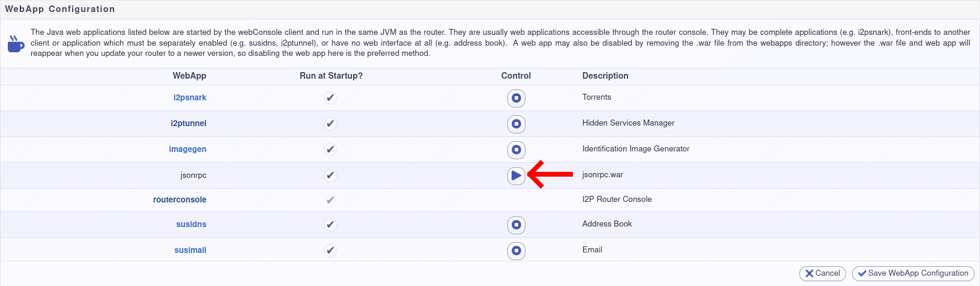Click the Cancel button

[x=823, y=273]
